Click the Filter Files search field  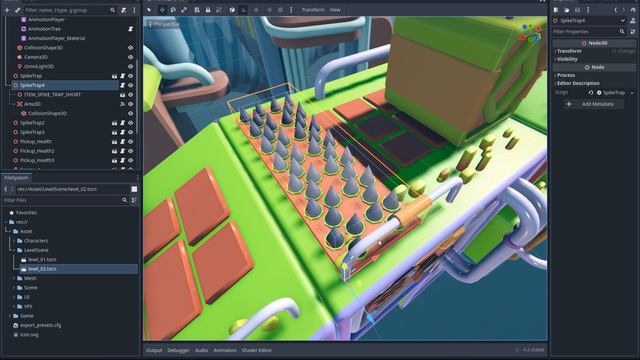tap(65, 200)
